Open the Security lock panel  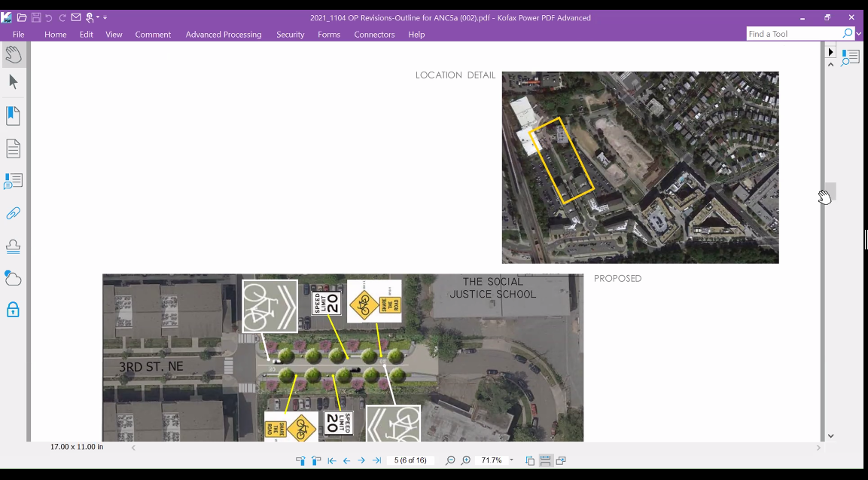(x=13, y=310)
